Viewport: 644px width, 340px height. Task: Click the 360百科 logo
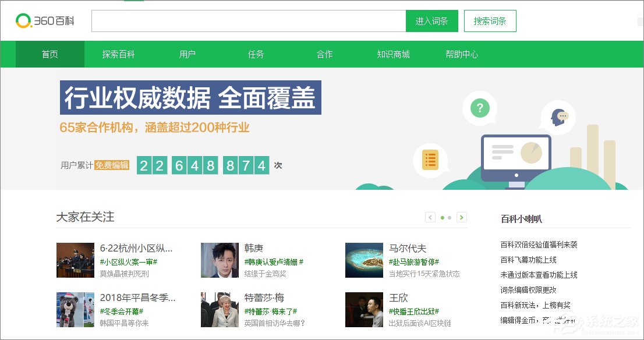point(45,20)
